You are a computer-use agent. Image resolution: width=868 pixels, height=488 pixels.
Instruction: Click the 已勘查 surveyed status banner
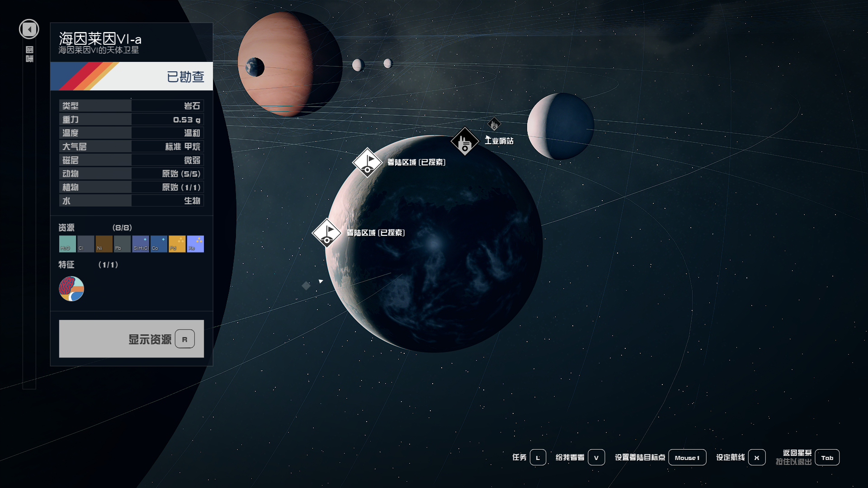tap(132, 76)
